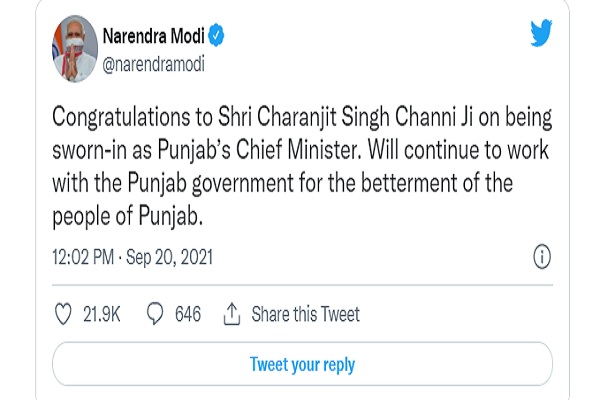Click the share upload arrow icon
The height and width of the screenshot is (400, 600).
[x=232, y=314]
